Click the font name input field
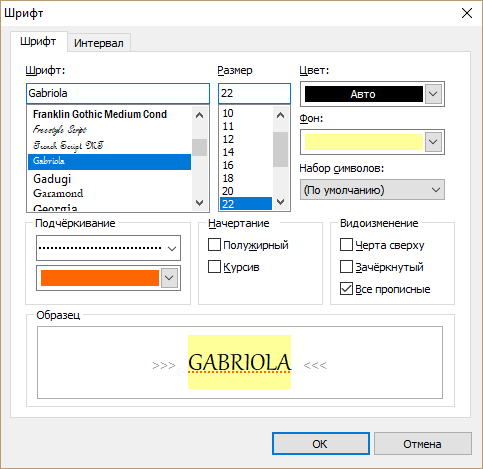This screenshot has height=469, width=483. point(118,93)
